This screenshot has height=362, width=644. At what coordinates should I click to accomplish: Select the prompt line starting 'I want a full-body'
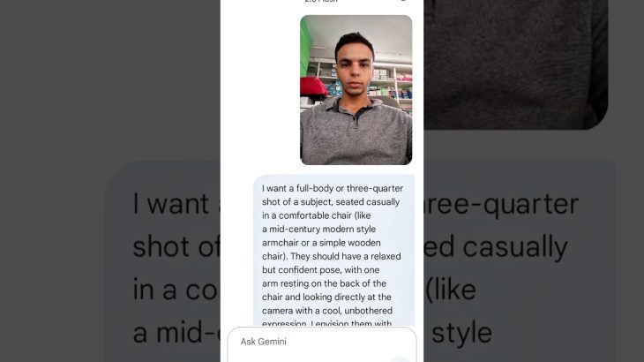(333, 188)
